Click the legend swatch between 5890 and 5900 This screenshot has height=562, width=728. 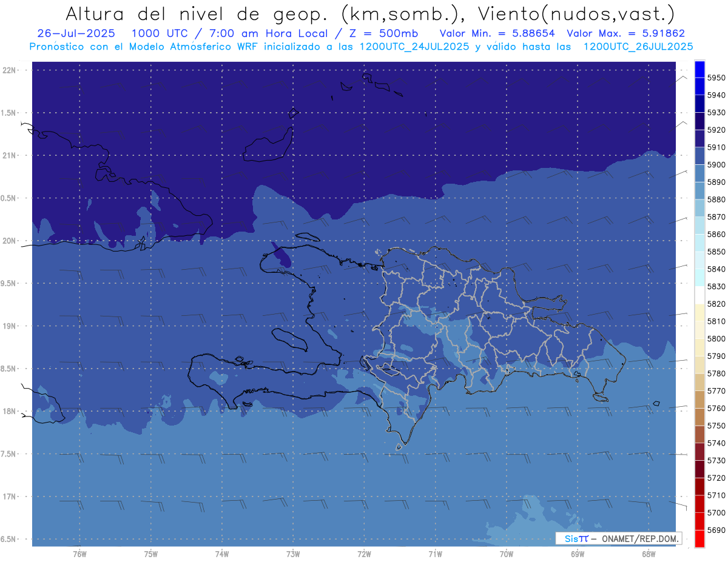(x=699, y=173)
